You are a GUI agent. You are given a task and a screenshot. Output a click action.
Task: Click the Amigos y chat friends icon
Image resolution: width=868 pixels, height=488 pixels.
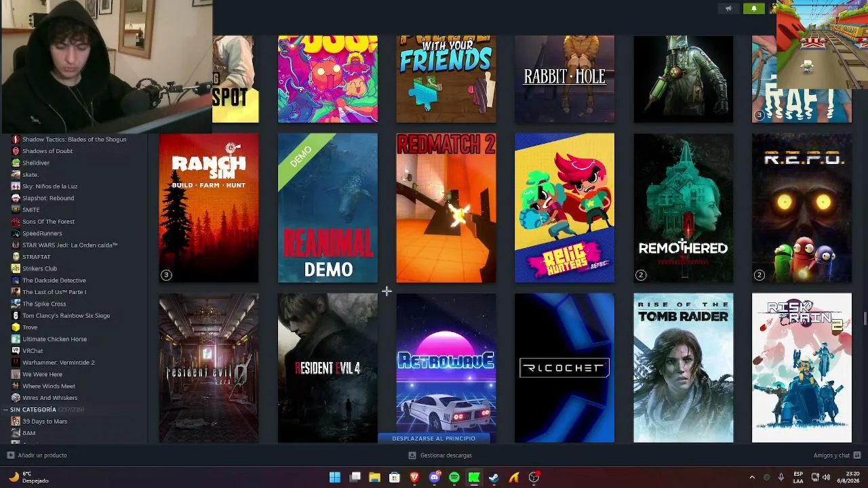point(857,455)
